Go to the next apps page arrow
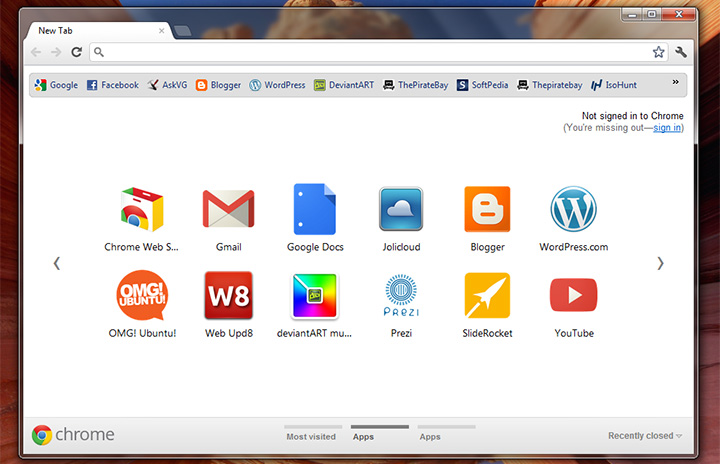The image size is (720, 464). click(660, 263)
